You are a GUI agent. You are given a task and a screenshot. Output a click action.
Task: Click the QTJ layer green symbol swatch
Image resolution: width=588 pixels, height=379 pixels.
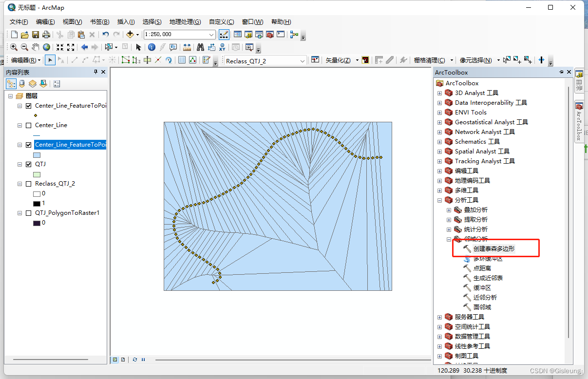pyautogui.click(x=37, y=174)
